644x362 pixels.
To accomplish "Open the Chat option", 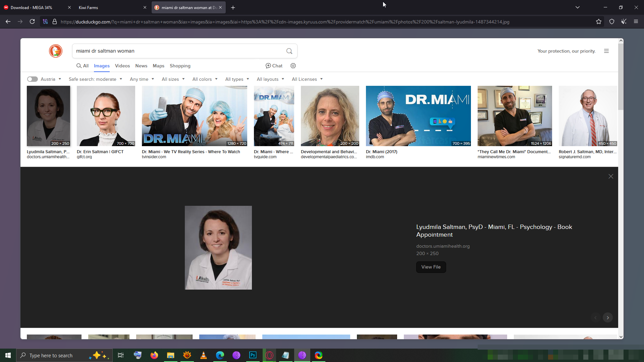I will (274, 66).
